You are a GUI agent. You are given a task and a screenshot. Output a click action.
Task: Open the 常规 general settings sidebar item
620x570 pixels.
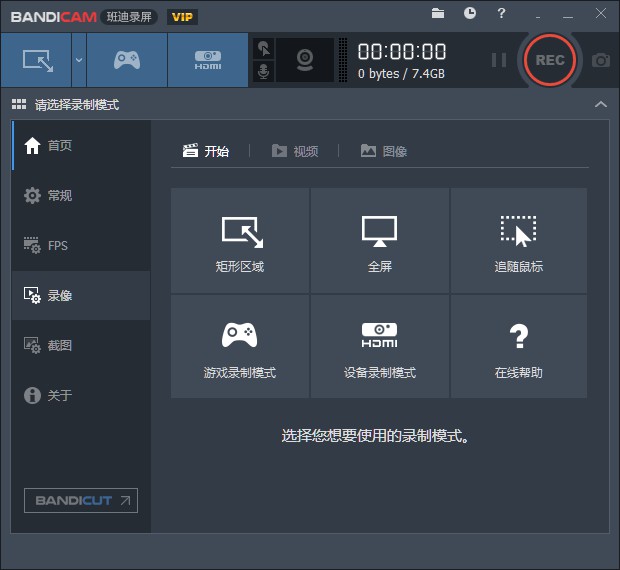coord(81,195)
